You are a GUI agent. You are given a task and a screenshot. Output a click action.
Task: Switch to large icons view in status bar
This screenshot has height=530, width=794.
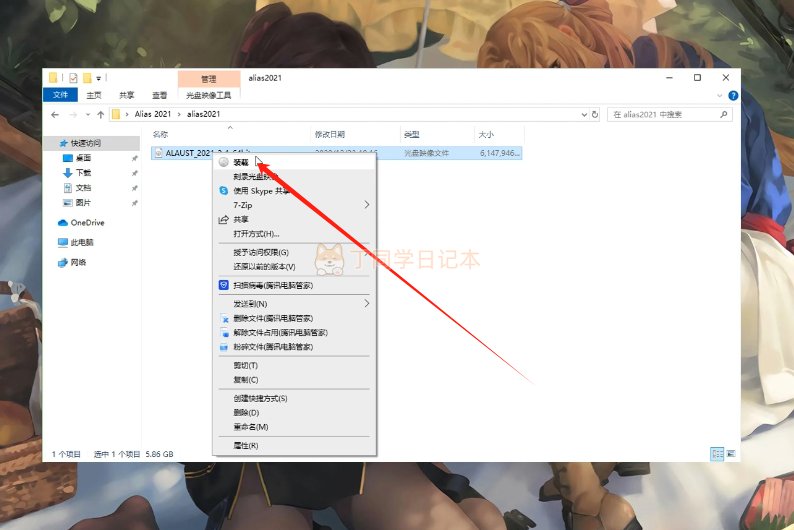pos(730,454)
